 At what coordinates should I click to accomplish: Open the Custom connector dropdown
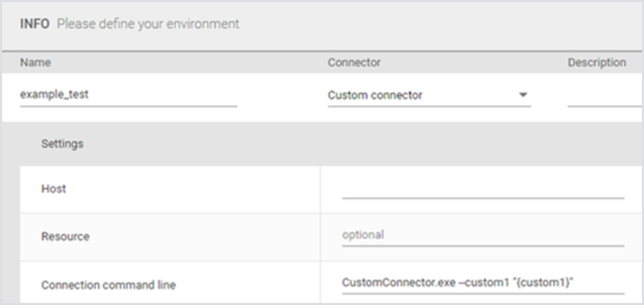(428, 95)
